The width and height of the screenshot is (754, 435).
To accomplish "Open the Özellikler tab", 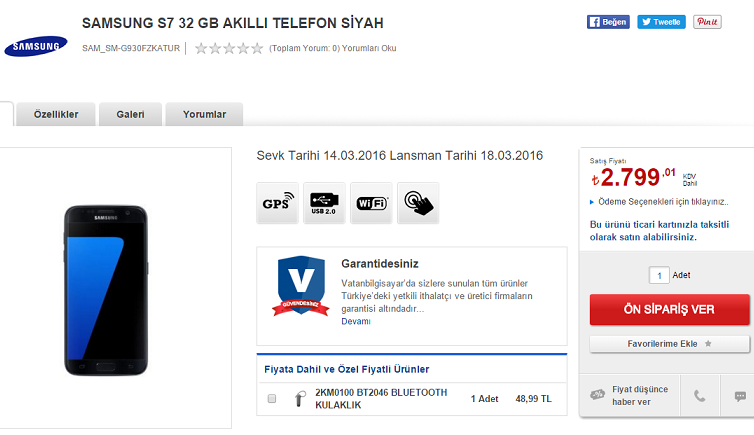I will point(56,114).
